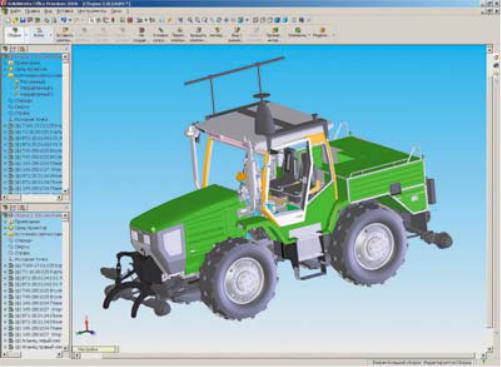Open the Вид menu
This screenshot has height=367, width=501.
(x=48, y=11)
